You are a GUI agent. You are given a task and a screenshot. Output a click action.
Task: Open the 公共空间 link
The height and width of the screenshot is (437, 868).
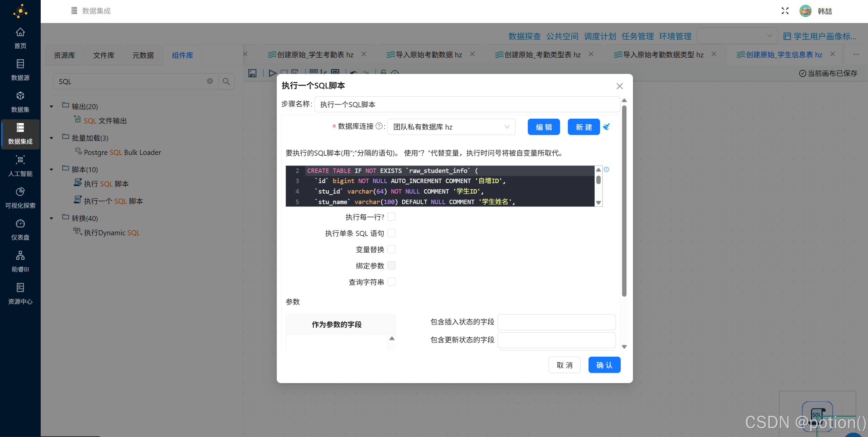click(562, 36)
